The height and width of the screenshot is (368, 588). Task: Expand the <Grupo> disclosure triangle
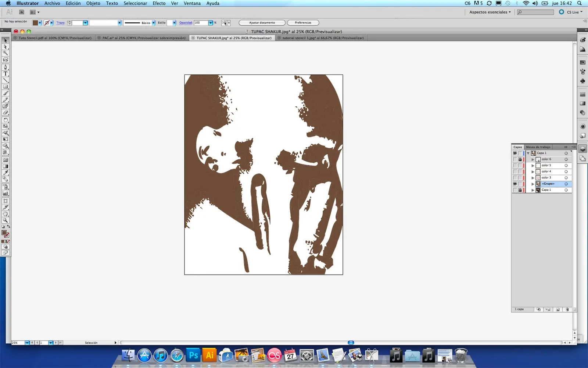[x=533, y=184]
